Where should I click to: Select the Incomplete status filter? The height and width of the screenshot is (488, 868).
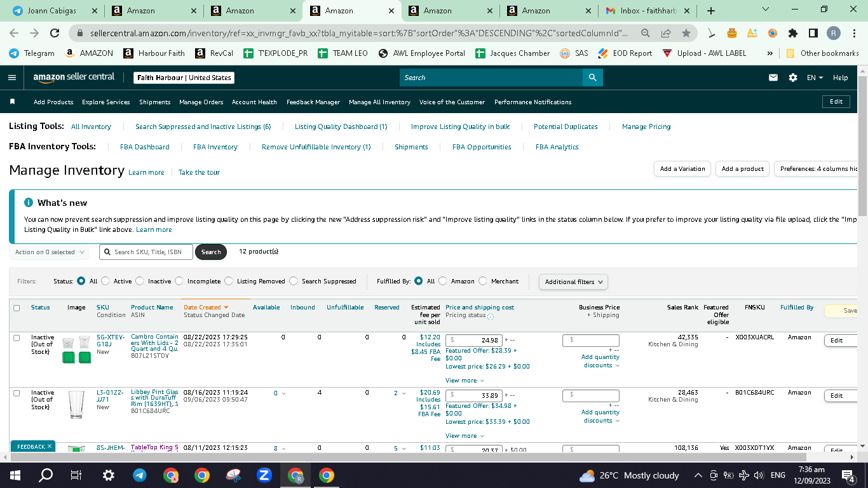tap(179, 281)
